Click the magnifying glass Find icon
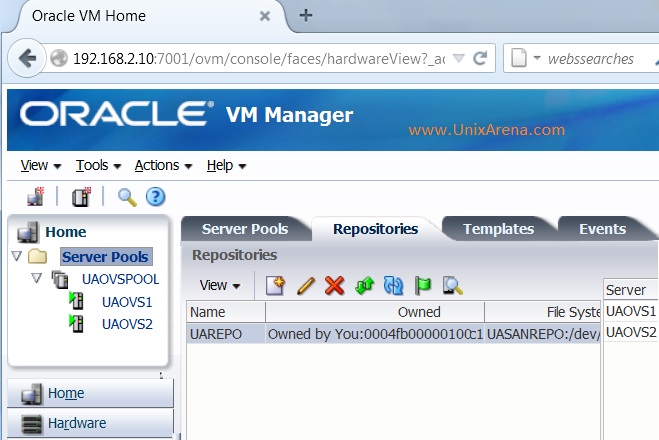 [x=127, y=197]
